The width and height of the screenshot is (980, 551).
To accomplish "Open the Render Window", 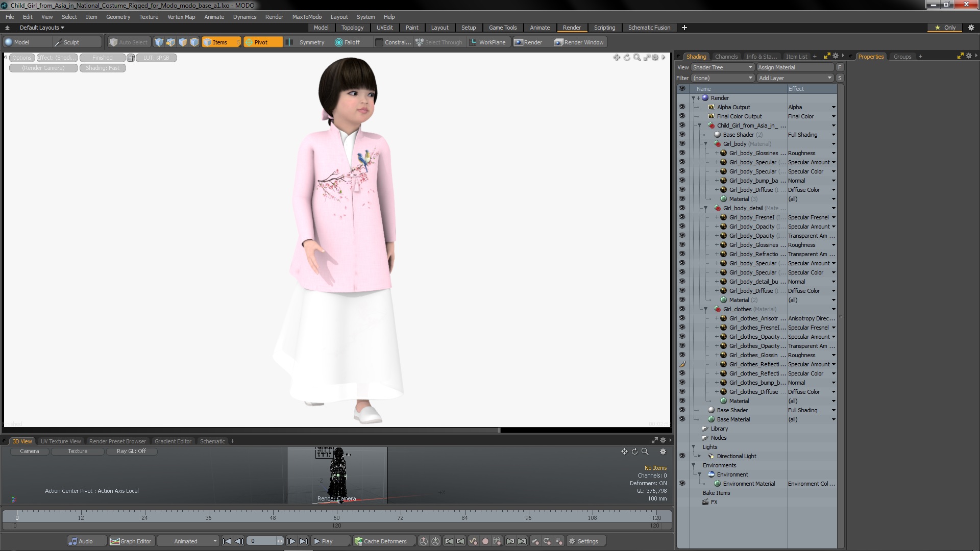I will (579, 42).
